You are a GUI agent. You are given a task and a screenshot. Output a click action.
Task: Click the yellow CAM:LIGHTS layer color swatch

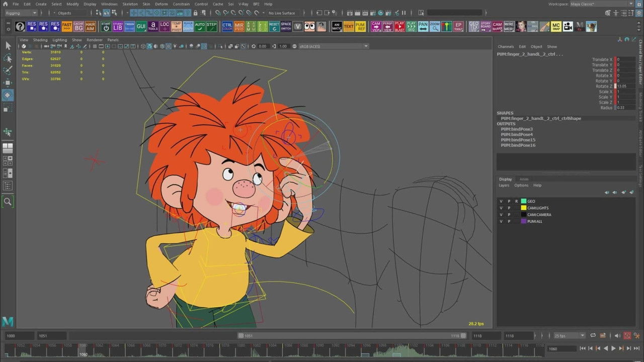point(524,208)
